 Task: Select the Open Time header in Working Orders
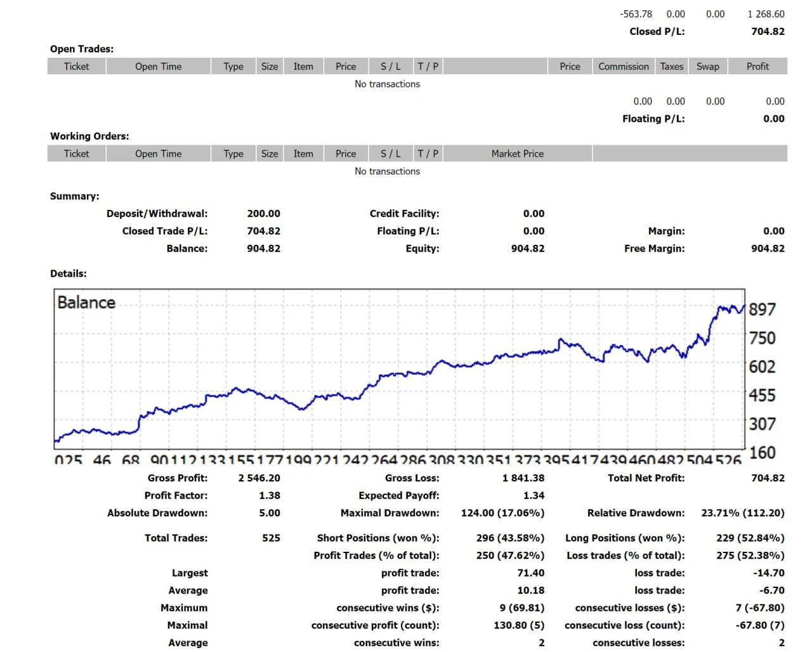pyautogui.click(x=158, y=153)
